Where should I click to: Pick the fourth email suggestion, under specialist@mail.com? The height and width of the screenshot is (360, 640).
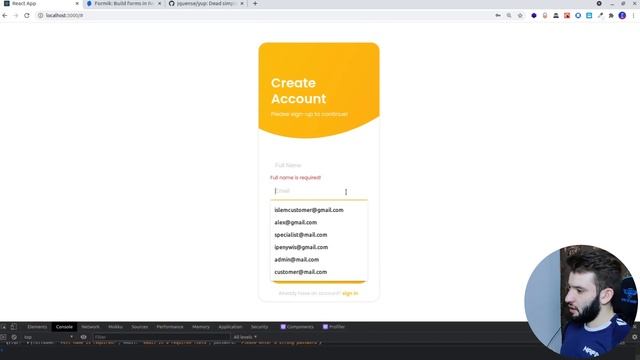click(x=319, y=247)
